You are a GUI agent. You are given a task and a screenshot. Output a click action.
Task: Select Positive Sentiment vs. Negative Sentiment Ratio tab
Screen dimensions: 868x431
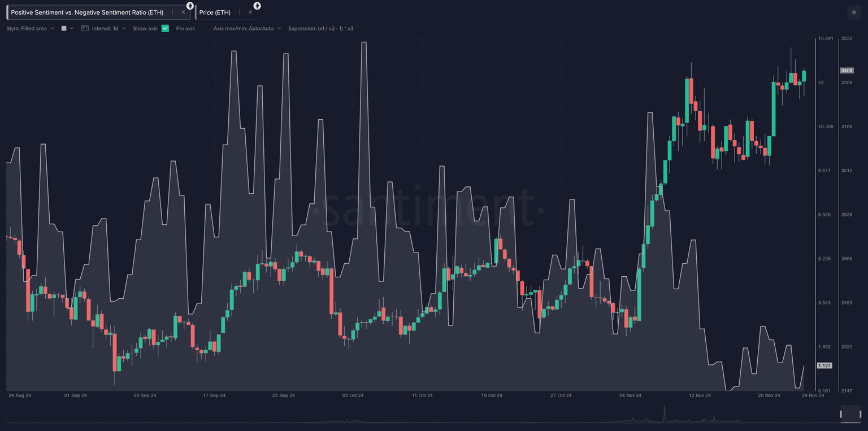(87, 12)
